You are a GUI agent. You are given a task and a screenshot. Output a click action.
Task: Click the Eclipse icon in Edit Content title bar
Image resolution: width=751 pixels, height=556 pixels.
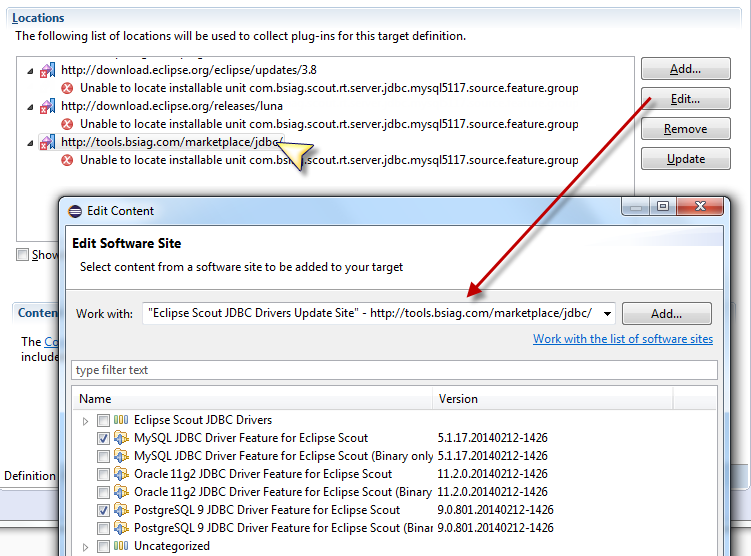pos(75,211)
